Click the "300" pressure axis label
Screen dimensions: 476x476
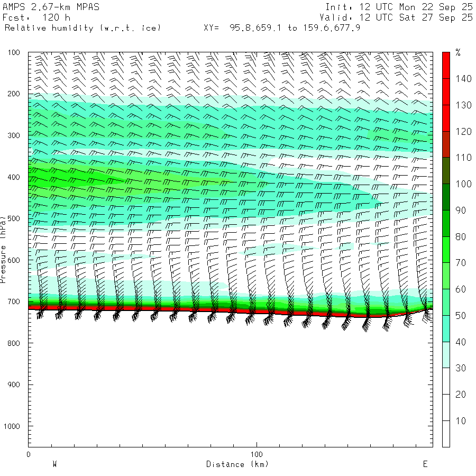click(x=14, y=135)
